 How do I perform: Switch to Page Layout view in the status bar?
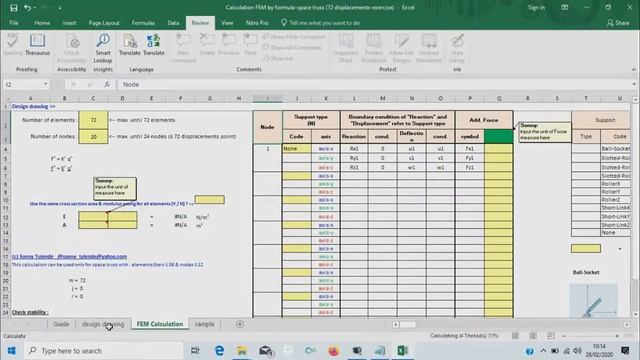tap(533, 336)
